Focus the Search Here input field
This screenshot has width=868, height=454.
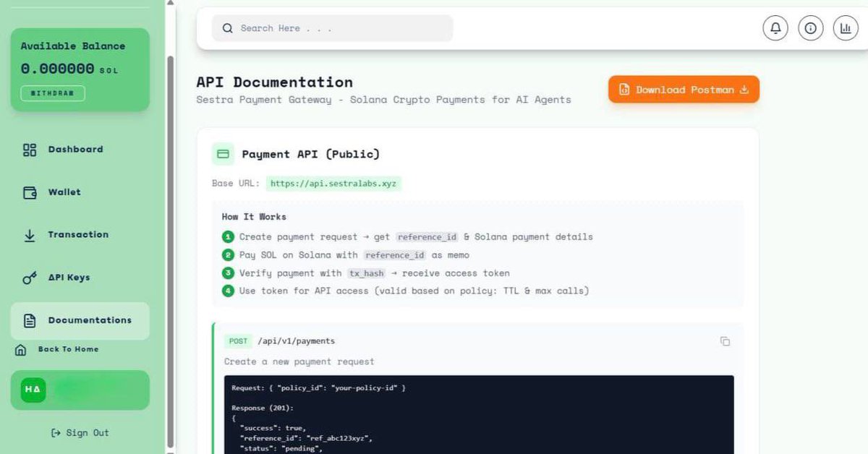[332, 28]
